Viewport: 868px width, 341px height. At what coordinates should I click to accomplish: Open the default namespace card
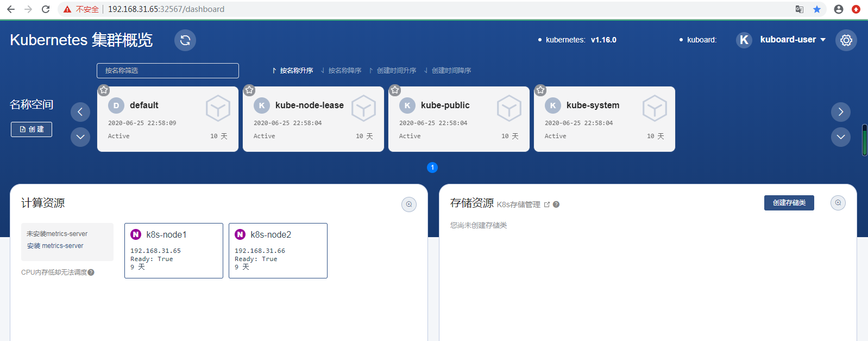pyautogui.click(x=168, y=119)
